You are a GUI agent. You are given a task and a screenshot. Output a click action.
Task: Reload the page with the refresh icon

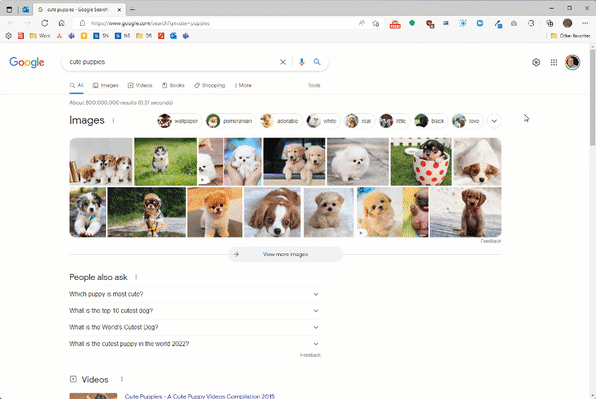(44, 23)
